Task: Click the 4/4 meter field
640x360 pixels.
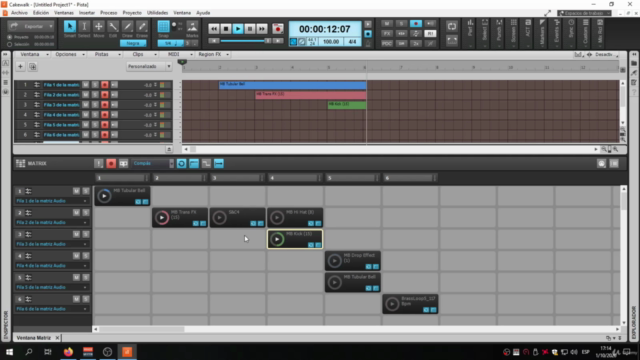Action: coord(352,42)
